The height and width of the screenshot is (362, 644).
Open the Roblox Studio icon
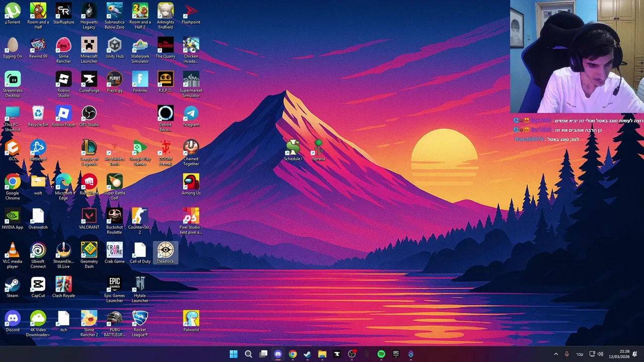pos(63,84)
